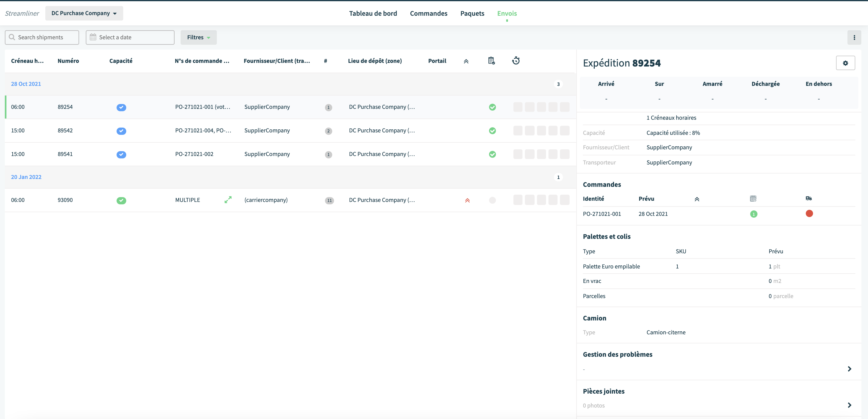Click the (carriercompany) cell
This screenshot has width=868, height=419.
tap(266, 200)
